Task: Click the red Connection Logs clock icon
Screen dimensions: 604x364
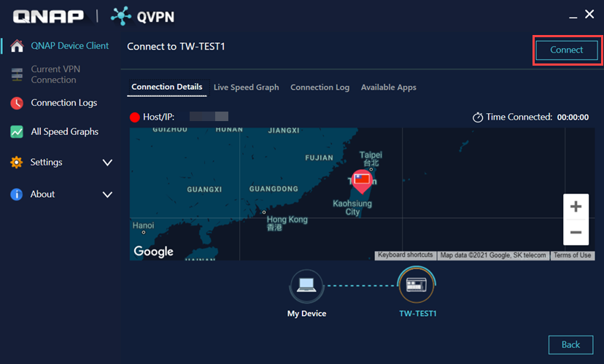Action: click(x=17, y=103)
